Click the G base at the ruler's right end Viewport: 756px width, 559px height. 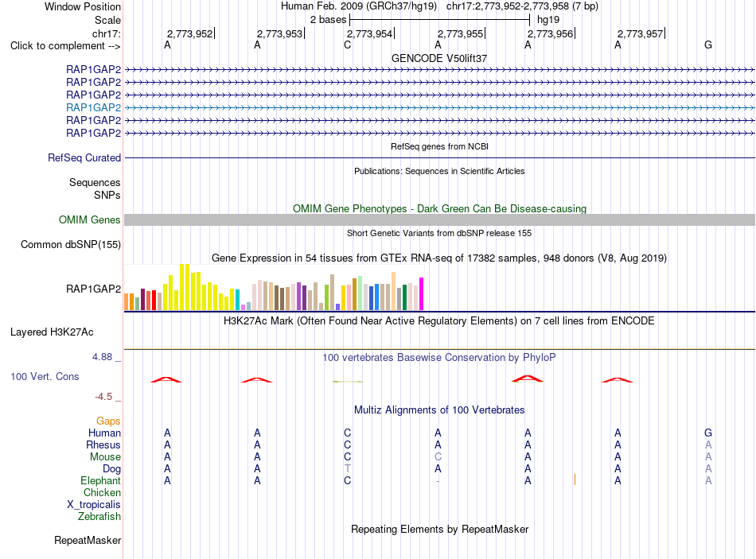click(707, 45)
